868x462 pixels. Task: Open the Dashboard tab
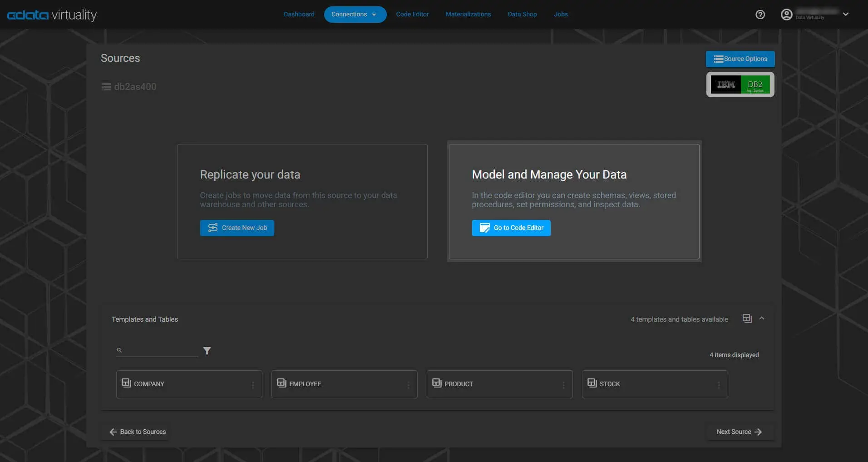299,14
